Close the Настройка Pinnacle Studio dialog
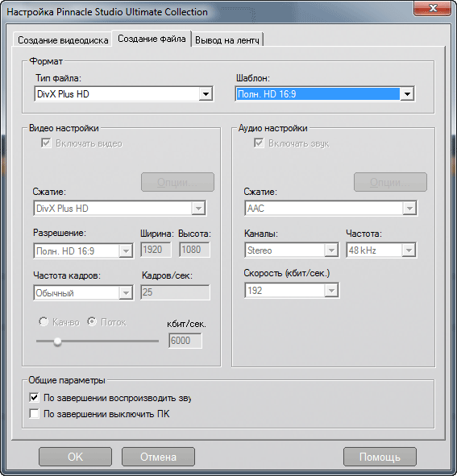This screenshot has height=476, width=457. tap(432, 8)
